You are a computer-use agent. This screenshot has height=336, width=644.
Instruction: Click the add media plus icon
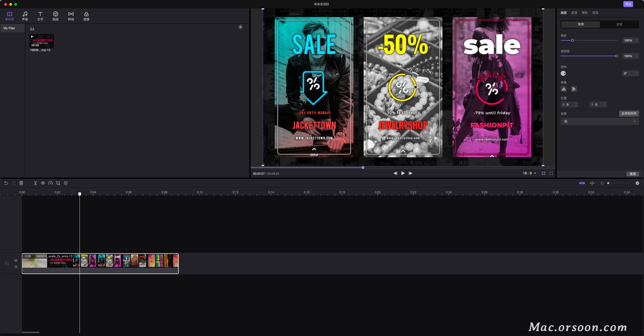240,27
